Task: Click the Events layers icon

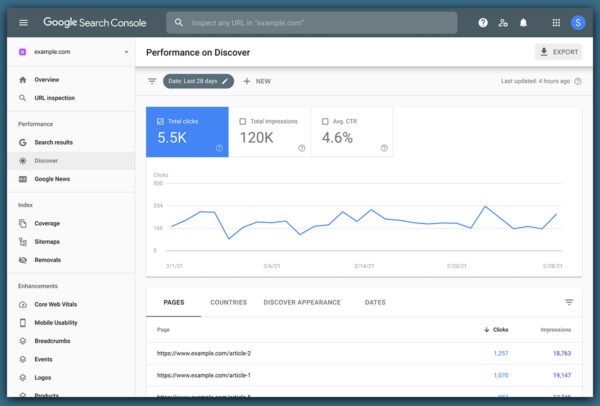Action: [x=23, y=359]
